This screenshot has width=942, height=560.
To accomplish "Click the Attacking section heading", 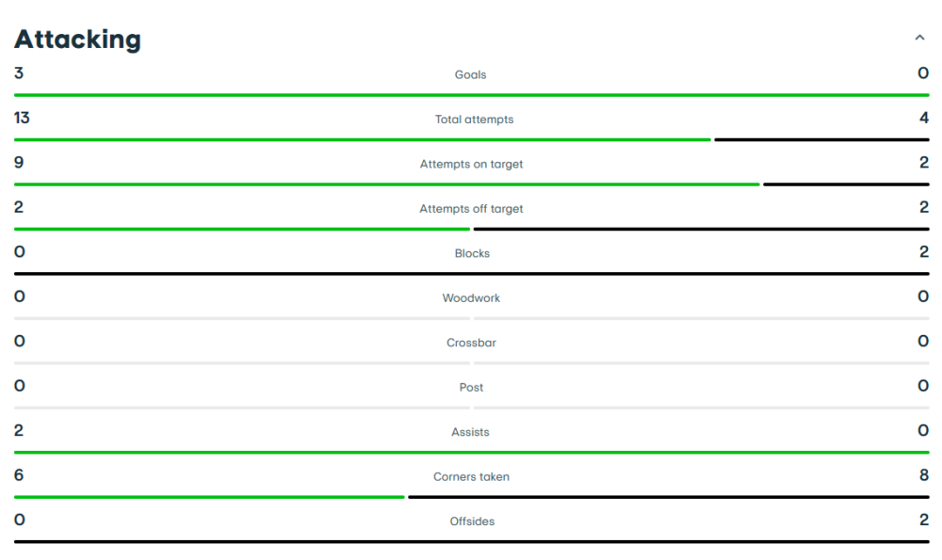I will [x=78, y=40].
